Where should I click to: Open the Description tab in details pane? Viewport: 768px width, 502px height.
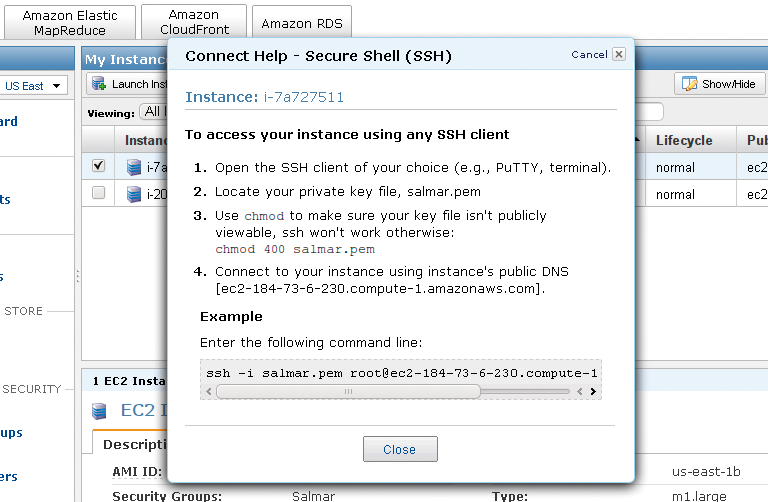coord(131,444)
